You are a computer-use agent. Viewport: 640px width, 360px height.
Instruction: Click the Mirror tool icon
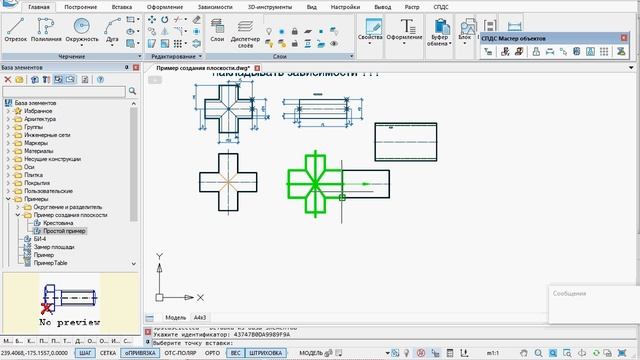(x=164, y=31)
